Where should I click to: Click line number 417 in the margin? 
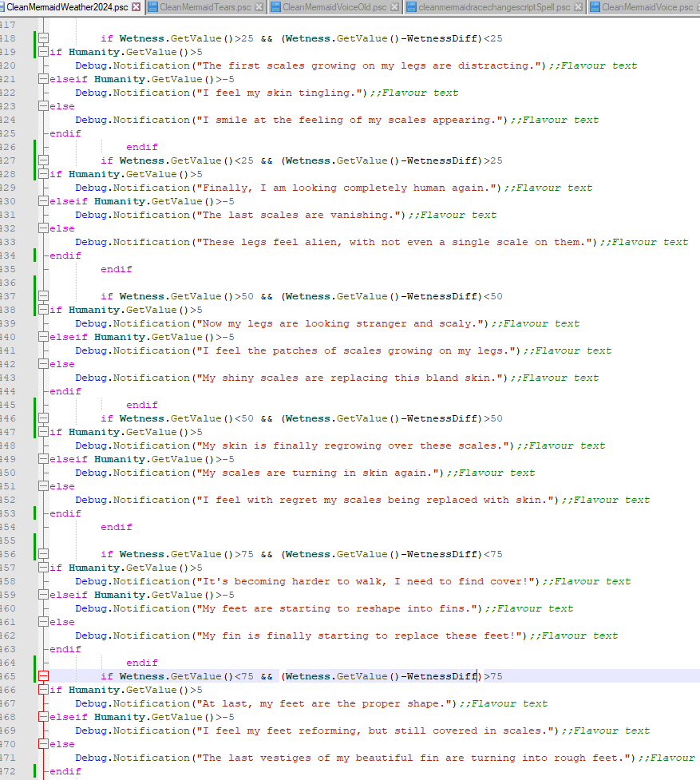(x=8, y=25)
